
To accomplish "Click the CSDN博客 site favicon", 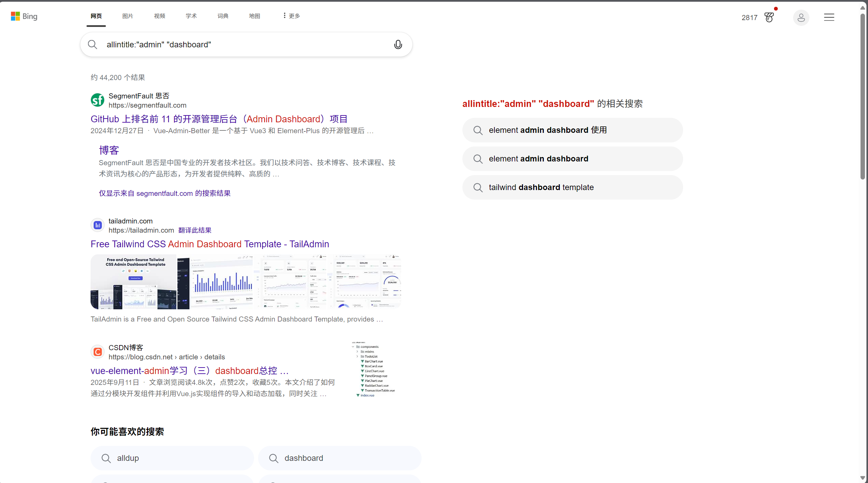I will (97, 352).
